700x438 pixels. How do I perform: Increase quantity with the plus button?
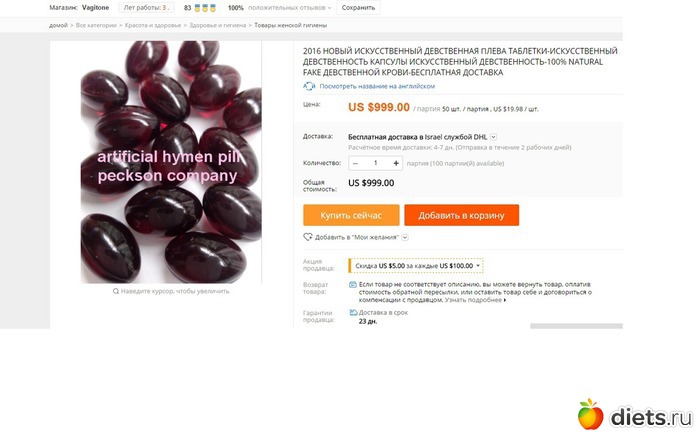tap(396, 163)
